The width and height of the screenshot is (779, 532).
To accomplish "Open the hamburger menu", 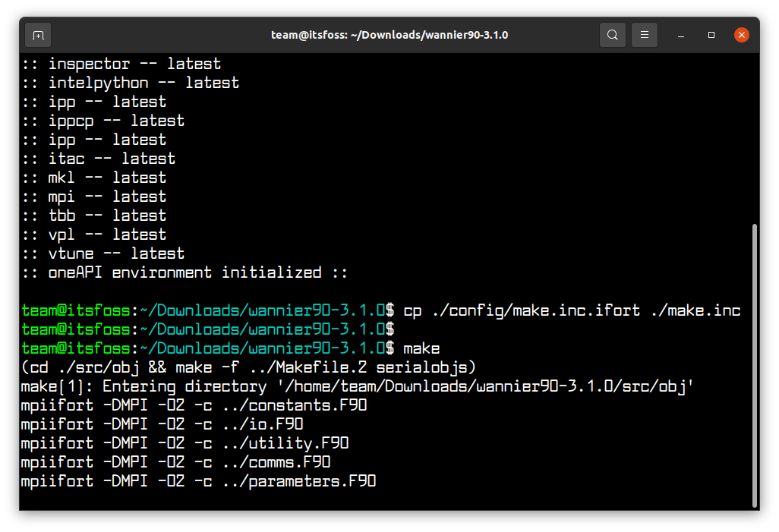I will tap(644, 34).
